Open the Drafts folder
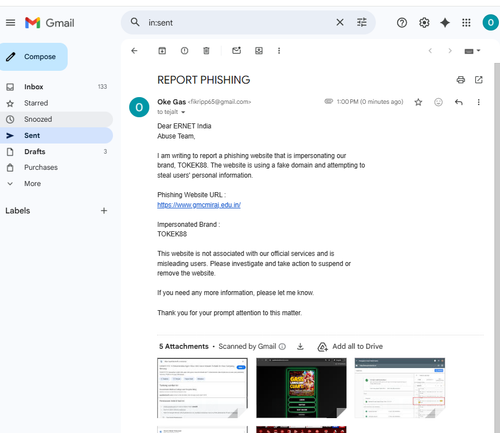This screenshot has width=500, height=433. point(56,152)
